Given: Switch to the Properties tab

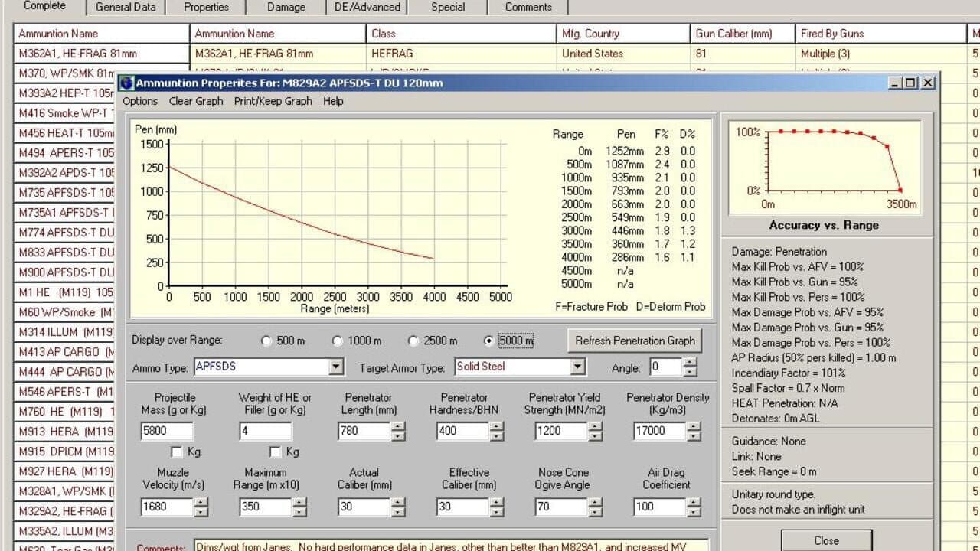Looking at the screenshot, I should 206,8.
